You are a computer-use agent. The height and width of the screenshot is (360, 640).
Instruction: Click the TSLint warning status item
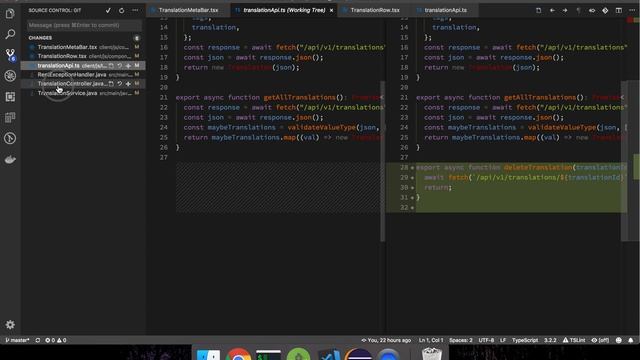point(574,340)
